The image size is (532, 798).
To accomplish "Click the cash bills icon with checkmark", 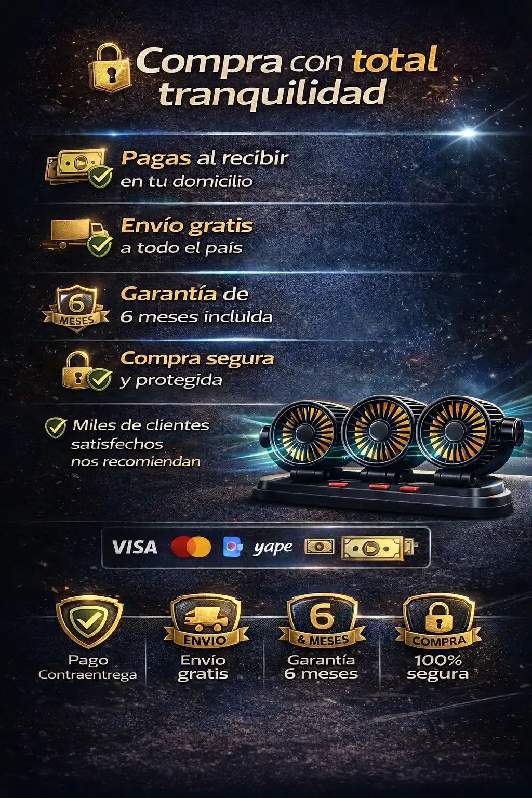I will [x=78, y=167].
